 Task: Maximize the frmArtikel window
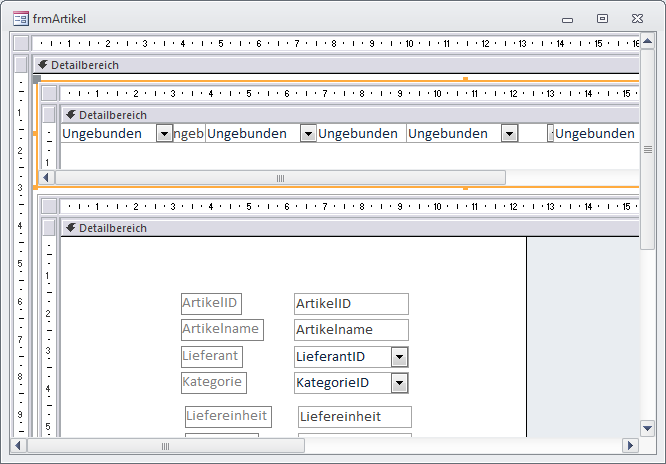point(602,18)
